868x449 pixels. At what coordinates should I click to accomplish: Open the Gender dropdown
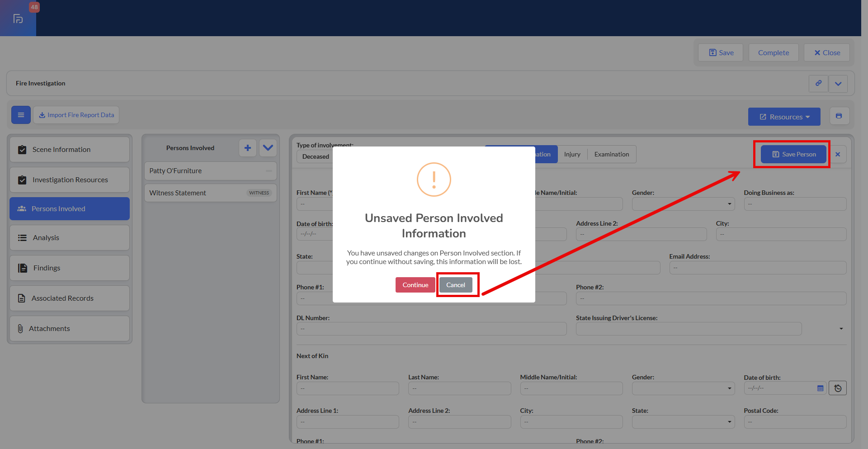(683, 204)
